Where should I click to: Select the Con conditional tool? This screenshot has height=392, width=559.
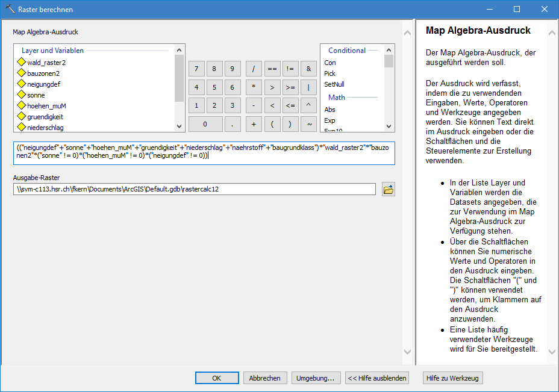(330, 63)
